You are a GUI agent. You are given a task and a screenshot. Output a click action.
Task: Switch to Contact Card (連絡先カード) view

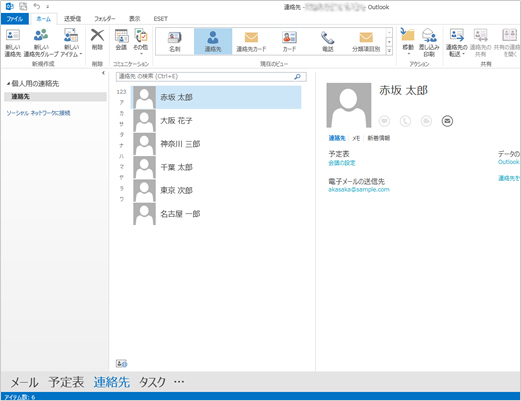pyautogui.click(x=251, y=41)
